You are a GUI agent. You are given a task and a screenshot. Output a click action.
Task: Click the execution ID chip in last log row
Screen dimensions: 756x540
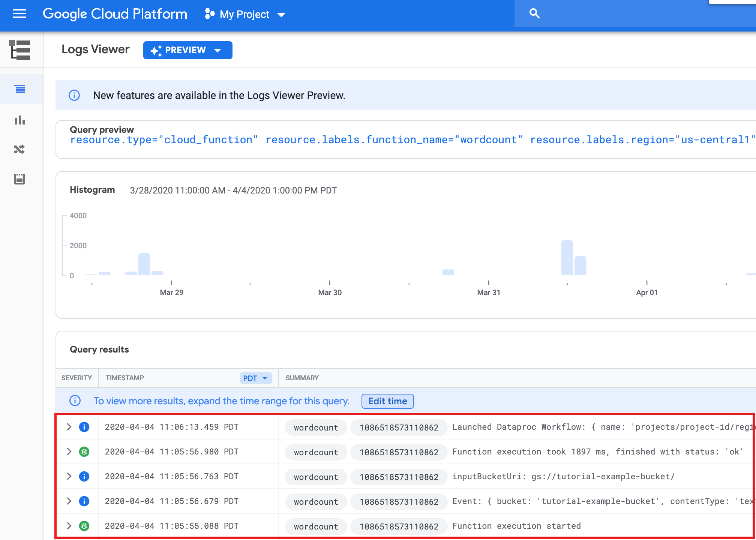[x=399, y=526]
